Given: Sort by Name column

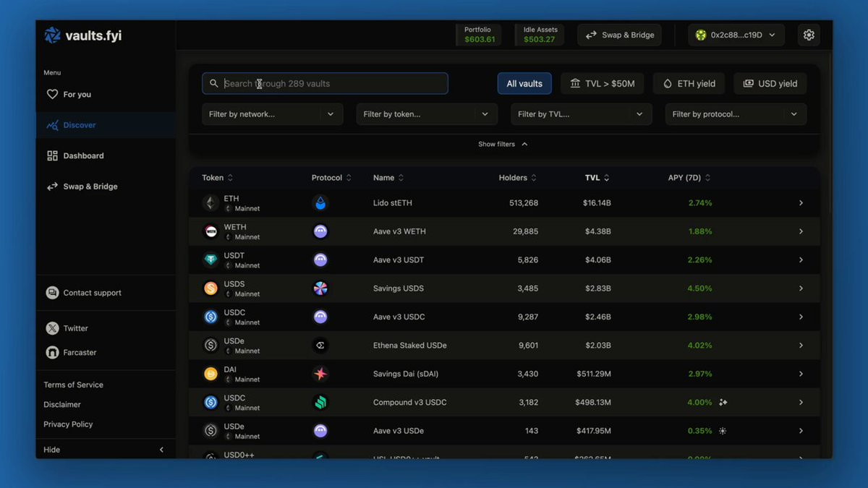Looking at the screenshot, I should coord(388,178).
